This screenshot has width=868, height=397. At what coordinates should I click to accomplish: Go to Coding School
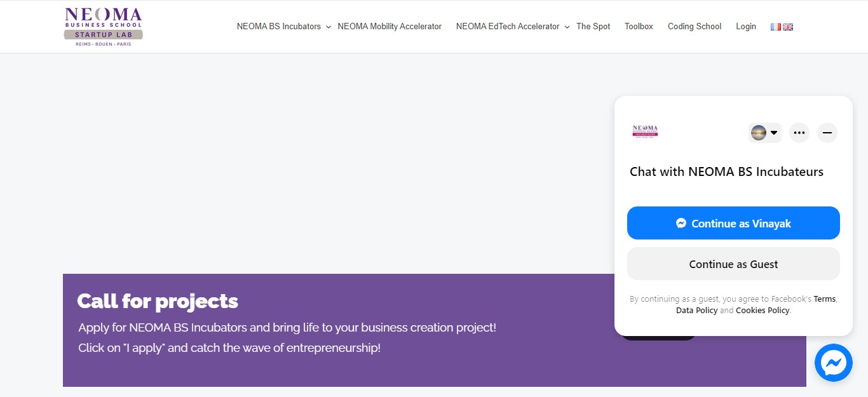(x=695, y=27)
